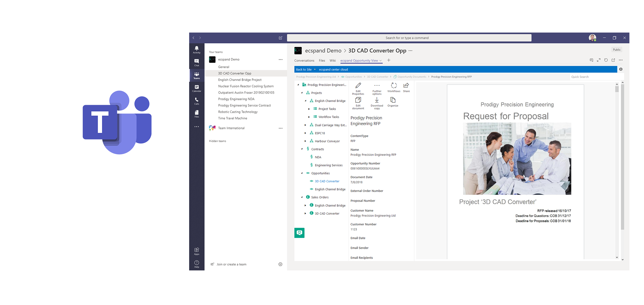Viewport: 644px width, 305px height.
Task: Share the RFP document
Action: (x=406, y=87)
